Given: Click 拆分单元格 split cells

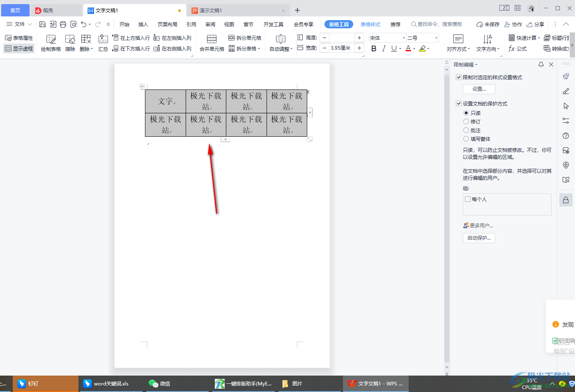Looking at the screenshot, I should tap(245, 38).
